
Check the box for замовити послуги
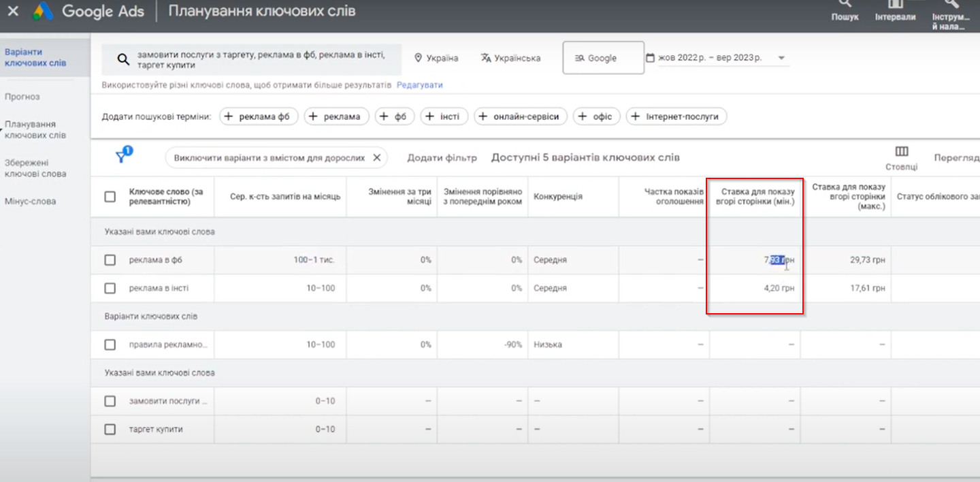click(x=110, y=401)
